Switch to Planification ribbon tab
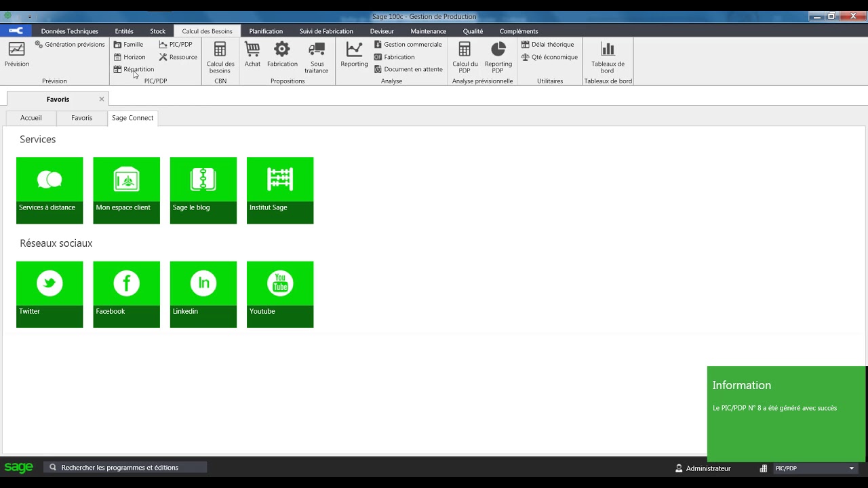868x488 pixels. click(266, 31)
